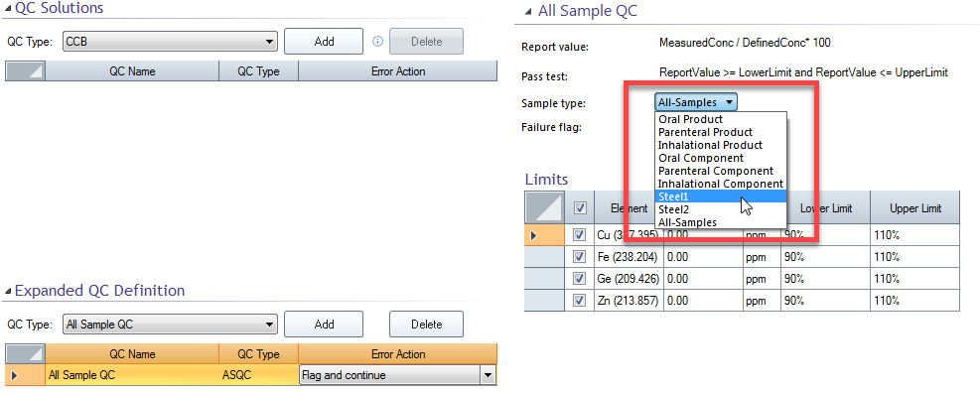
Task: Uncheck the Ge (209.426) checkbox
Action: coord(580,279)
